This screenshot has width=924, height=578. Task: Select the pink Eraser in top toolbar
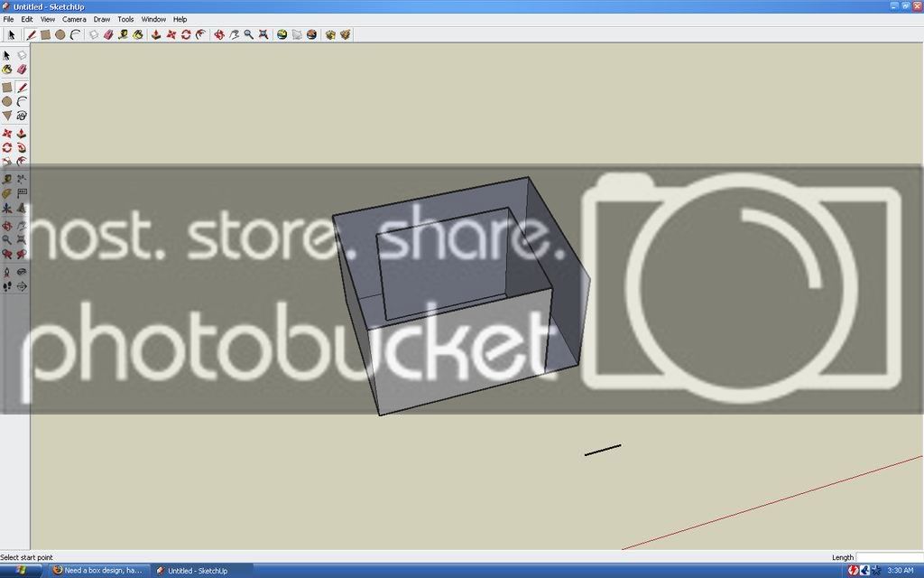point(108,35)
